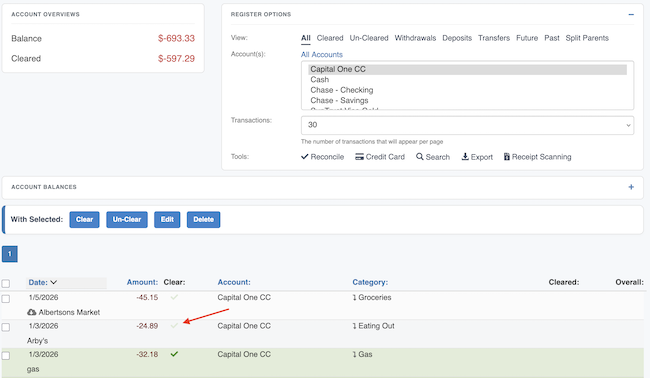The height and width of the screenshot is (378, 650).
Task: Click the Cleared amount $-597.29
Action: tap(176, 58)
